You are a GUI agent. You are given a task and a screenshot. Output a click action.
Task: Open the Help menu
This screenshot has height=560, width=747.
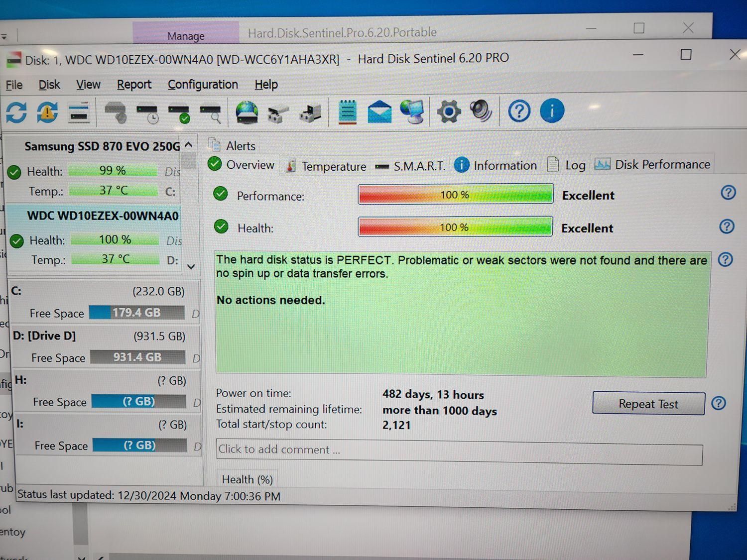click(266, 85)
